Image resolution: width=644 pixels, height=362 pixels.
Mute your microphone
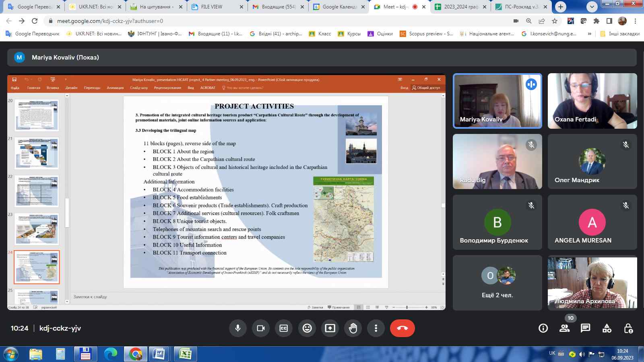(238, 328)
